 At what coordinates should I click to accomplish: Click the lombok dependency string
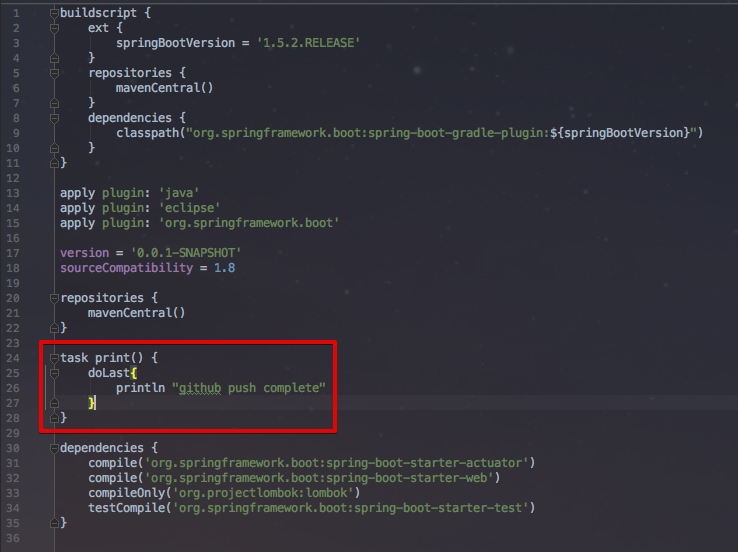click(x=263, y=493)
